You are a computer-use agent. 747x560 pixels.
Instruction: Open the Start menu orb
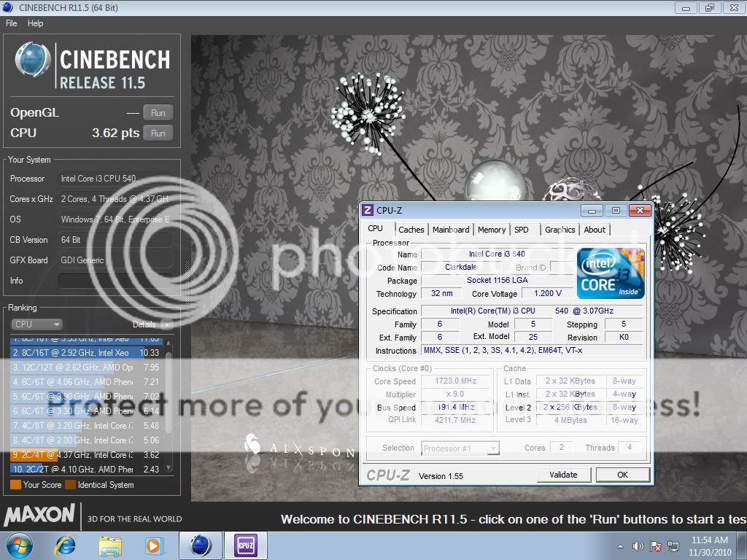tap(18, 545)
